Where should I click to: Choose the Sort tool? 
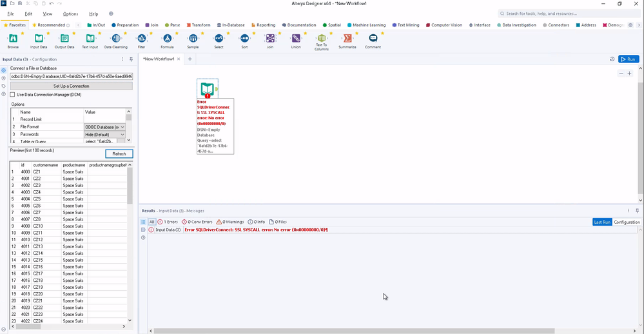(244, 39)
